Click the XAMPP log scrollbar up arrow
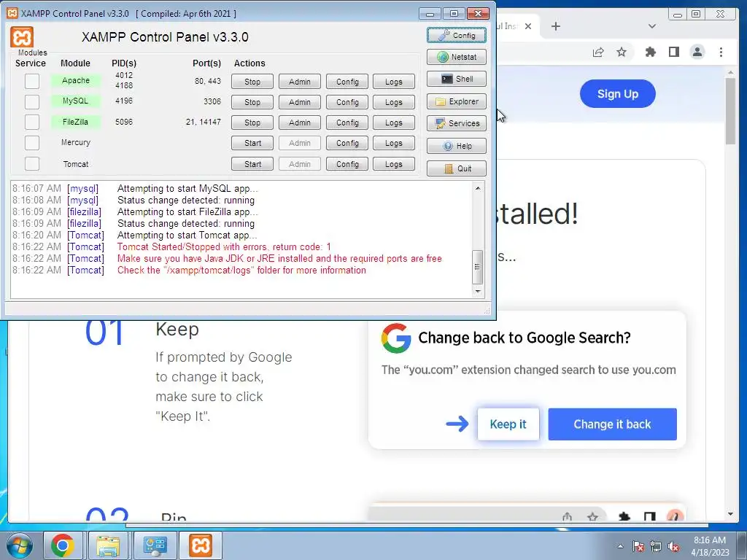 coord(478,188)
